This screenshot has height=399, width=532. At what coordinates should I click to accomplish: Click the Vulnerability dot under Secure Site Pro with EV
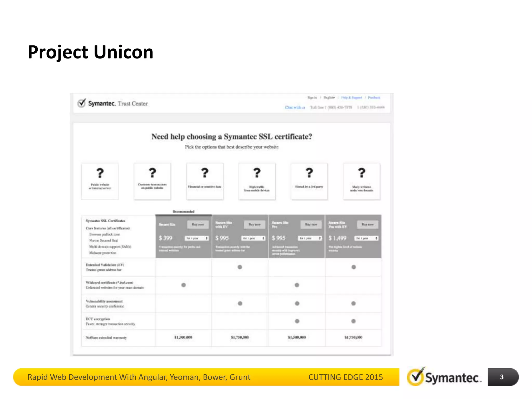coord(354,303)
